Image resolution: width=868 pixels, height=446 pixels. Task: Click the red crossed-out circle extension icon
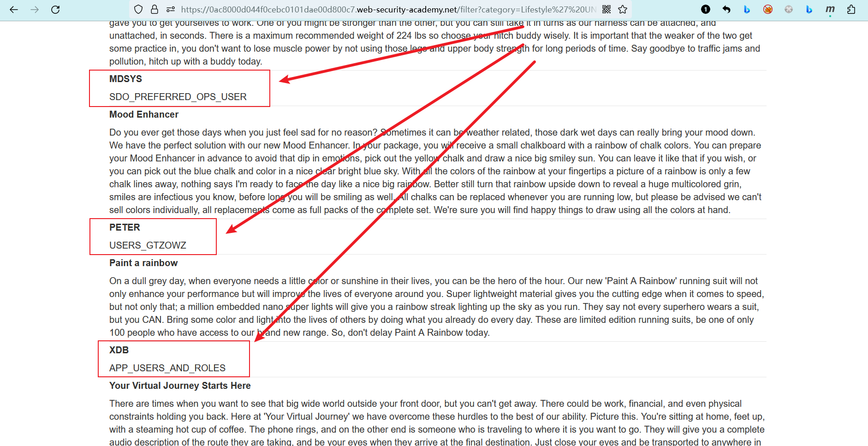click(x=768, y=9)
